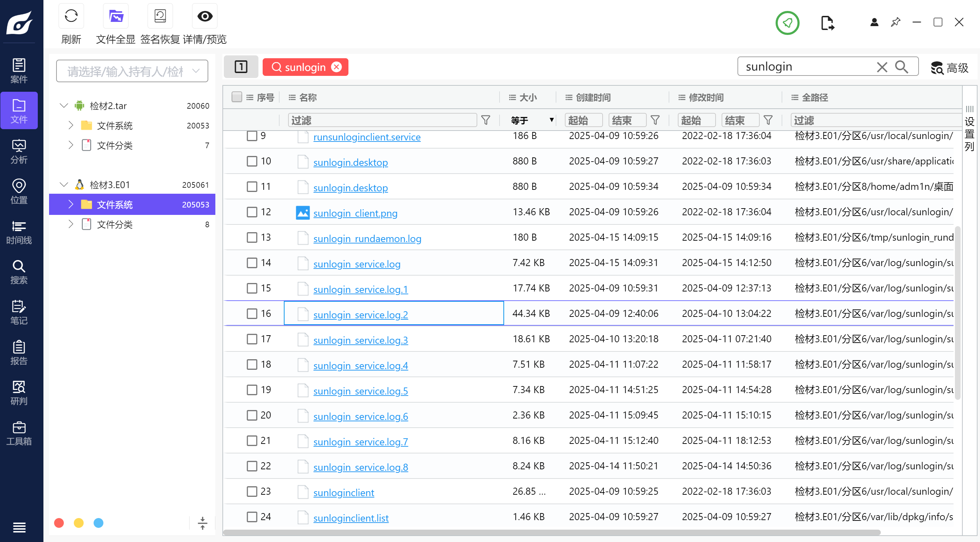
Task: Collapse the 检材3.E01 tree node
Action: pos(64,185)
